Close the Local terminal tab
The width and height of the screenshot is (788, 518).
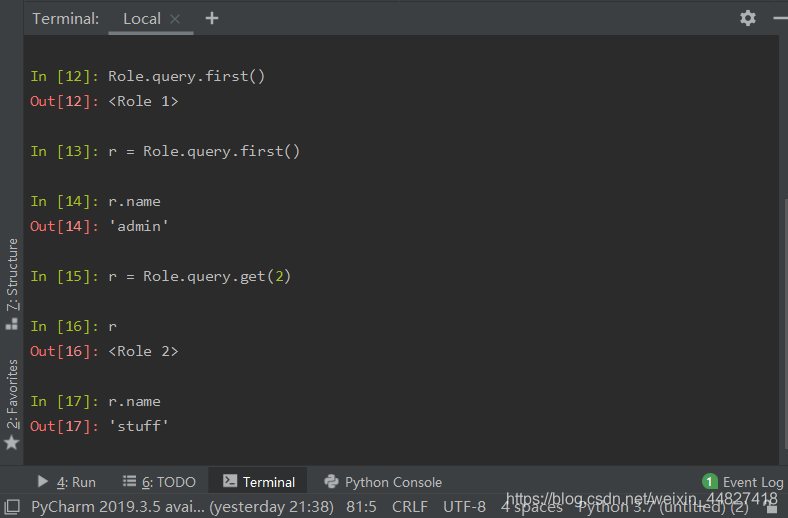pyautogui.click(x=175, y=19)
